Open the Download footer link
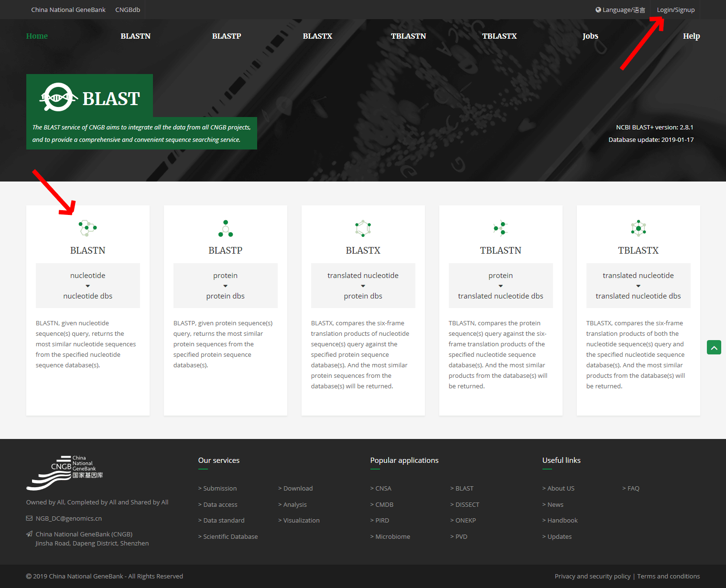 tap(295, 488)
